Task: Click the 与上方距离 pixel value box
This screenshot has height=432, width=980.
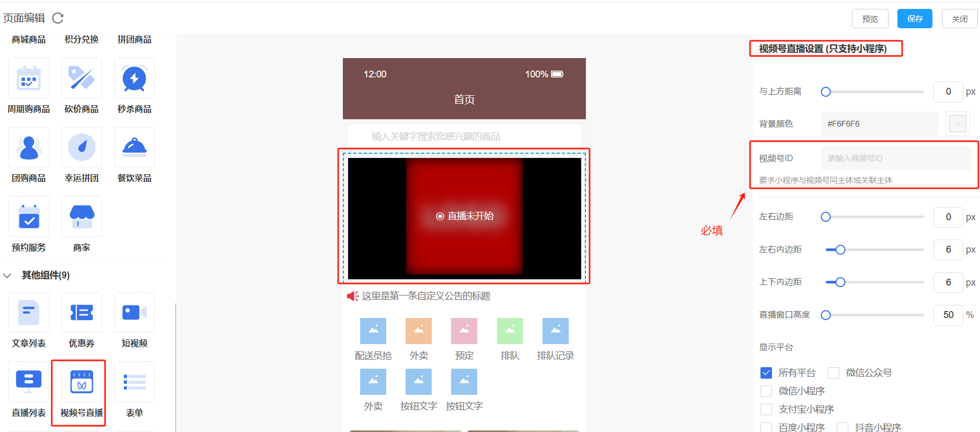Action: (948, 92)
